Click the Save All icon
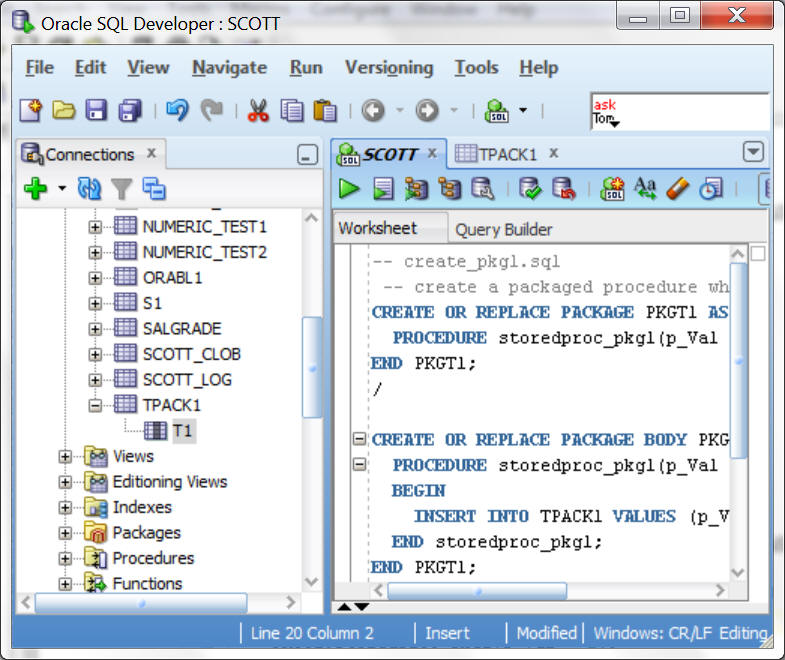The width and height of the screenshot is (785, 660). [130, 111]
